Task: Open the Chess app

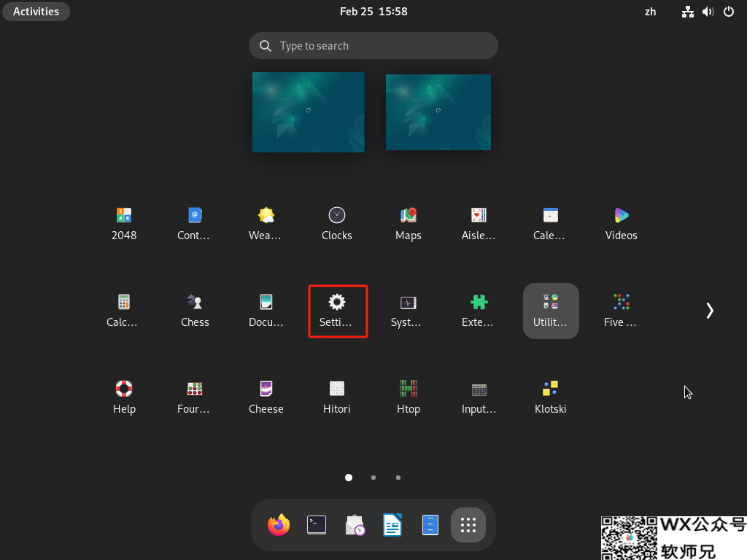Action: pos(195,310)
